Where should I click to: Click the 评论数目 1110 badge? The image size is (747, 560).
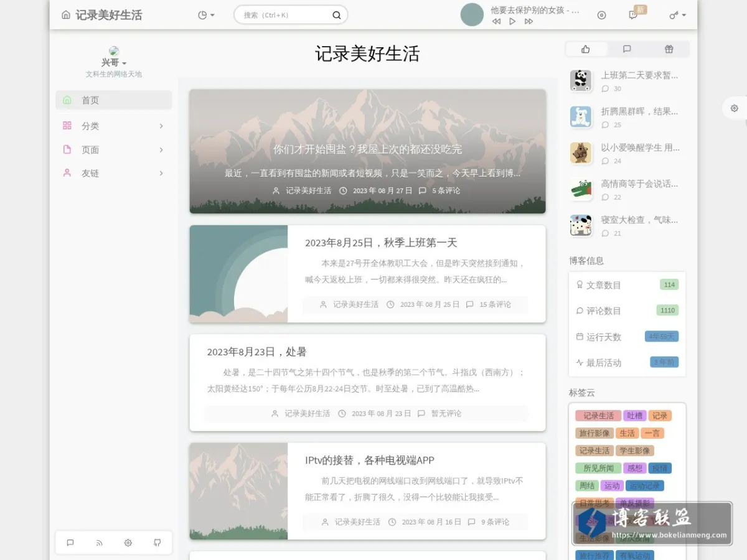pos(667,310)
